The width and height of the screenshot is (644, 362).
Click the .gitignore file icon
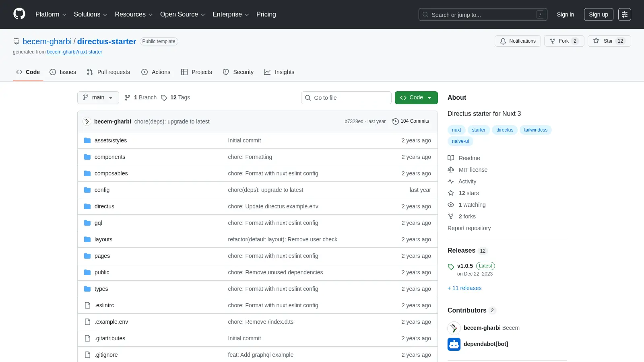point(87,355)
